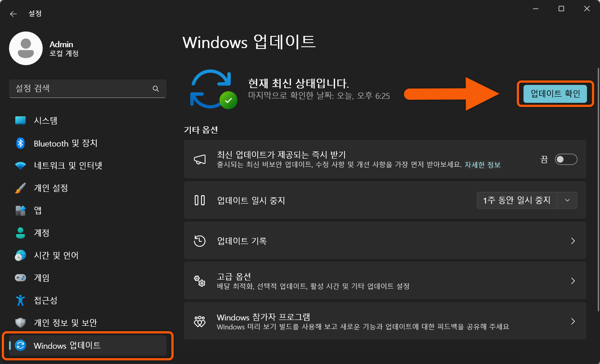The width and height of the screenshot is (600, 364).
Task: Click the Windows 참가자 프로그램 hearts icon
Action: pos(200,321)
